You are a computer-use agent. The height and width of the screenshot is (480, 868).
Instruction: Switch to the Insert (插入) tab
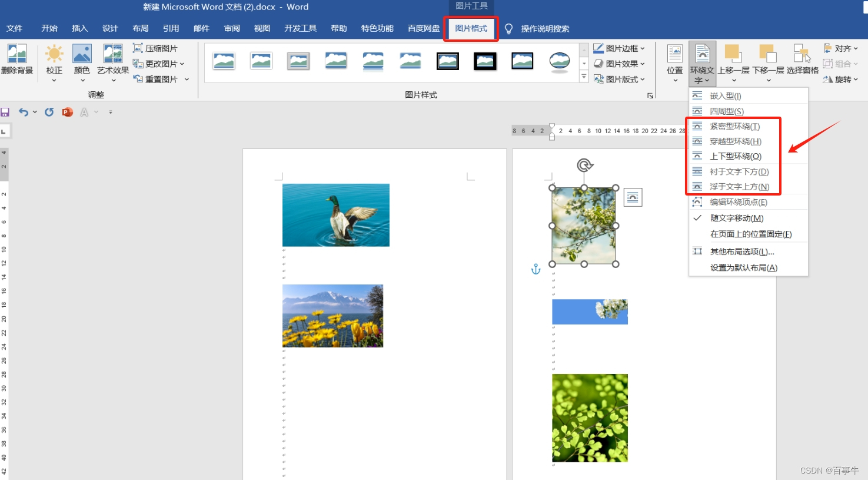pos(79,28)
